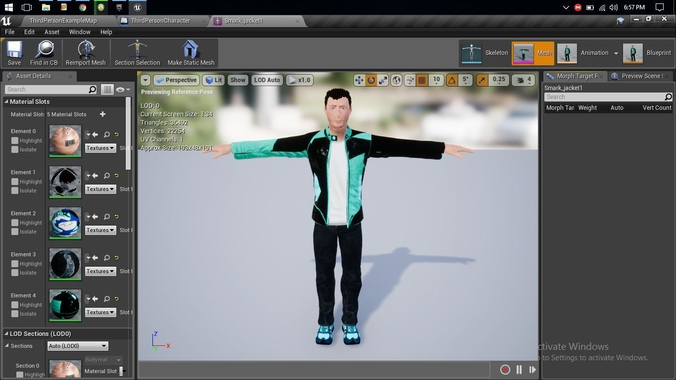Open the Blueprint editor mode
Viewport: 676px width, 380px height.
coord(648,53)
